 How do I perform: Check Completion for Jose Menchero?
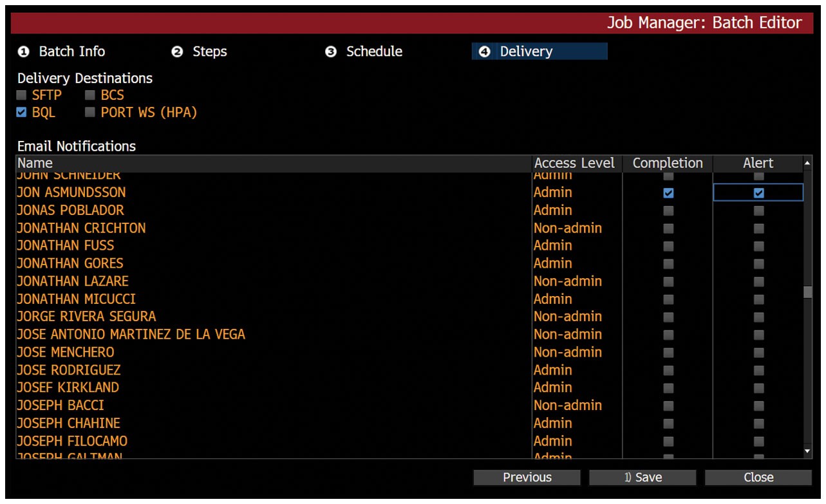[x=668, y=352]
